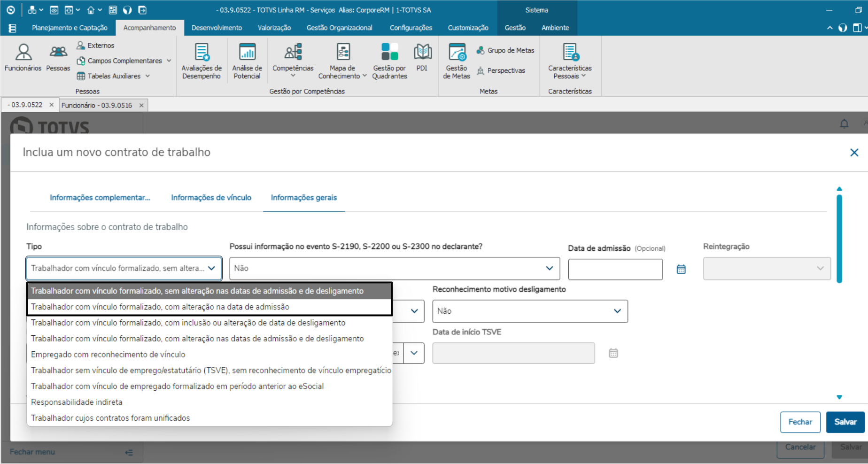The width and height of the screenshot is (868, 464).
Task: Open Gestão de Metas
Action: [x=457, y=61]
